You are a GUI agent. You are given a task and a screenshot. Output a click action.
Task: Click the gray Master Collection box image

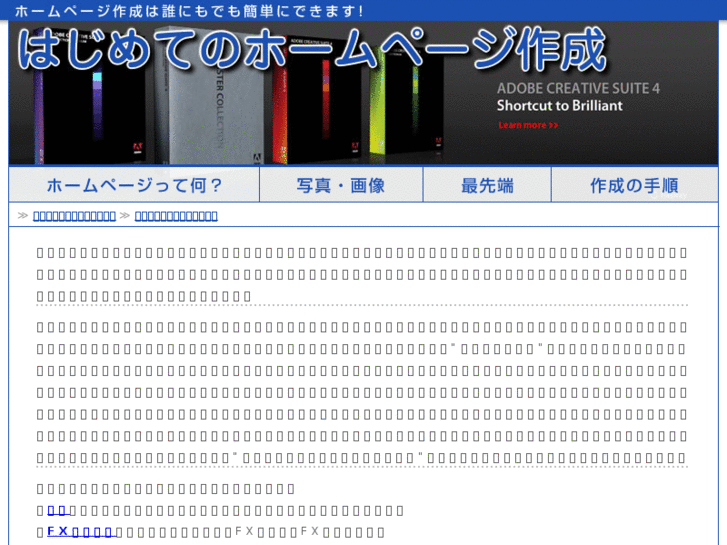(209, 97)
